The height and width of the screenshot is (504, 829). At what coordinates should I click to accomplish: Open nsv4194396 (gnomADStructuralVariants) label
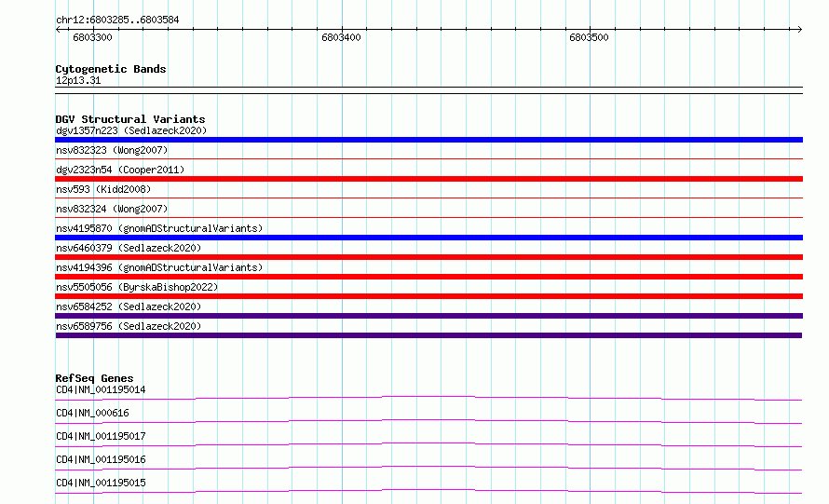[x=159, y=267]
